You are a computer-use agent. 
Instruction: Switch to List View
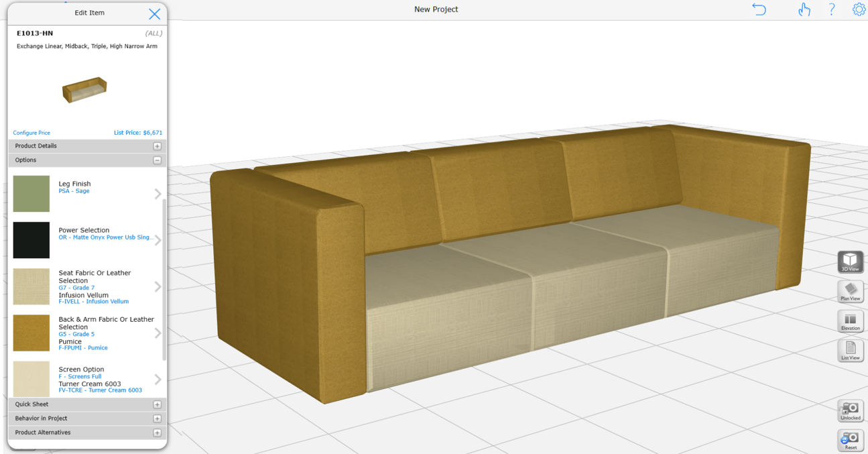click(x=850, y=350)
